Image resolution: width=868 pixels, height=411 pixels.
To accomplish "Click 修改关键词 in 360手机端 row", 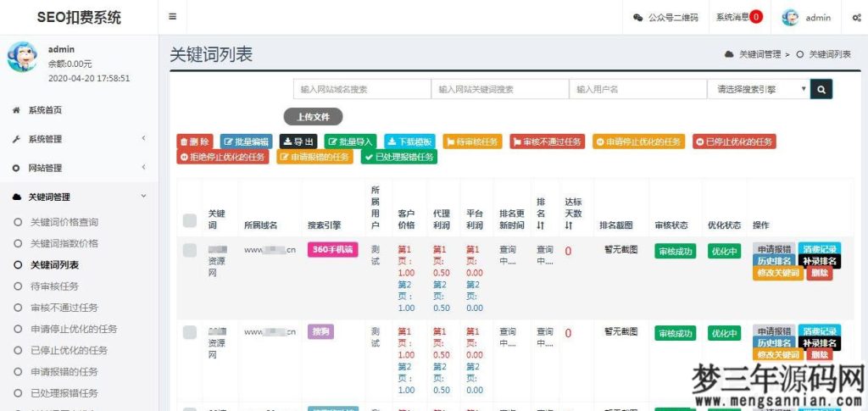I will (778, 273).
